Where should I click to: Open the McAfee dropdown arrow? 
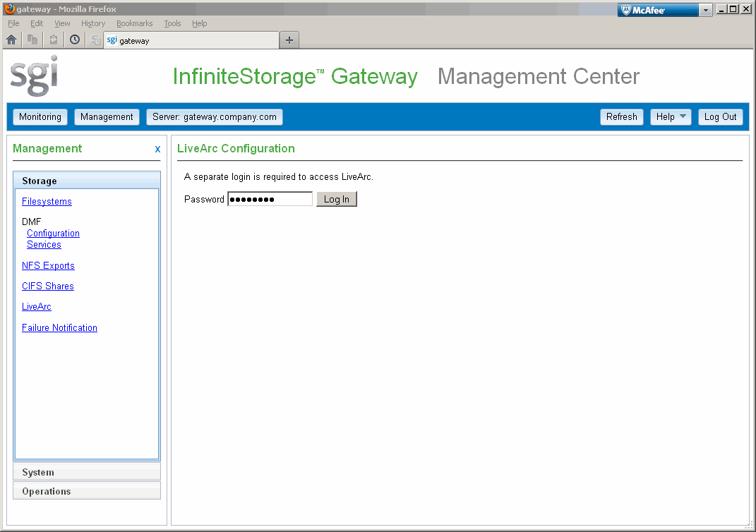click(x=705, y=10)
